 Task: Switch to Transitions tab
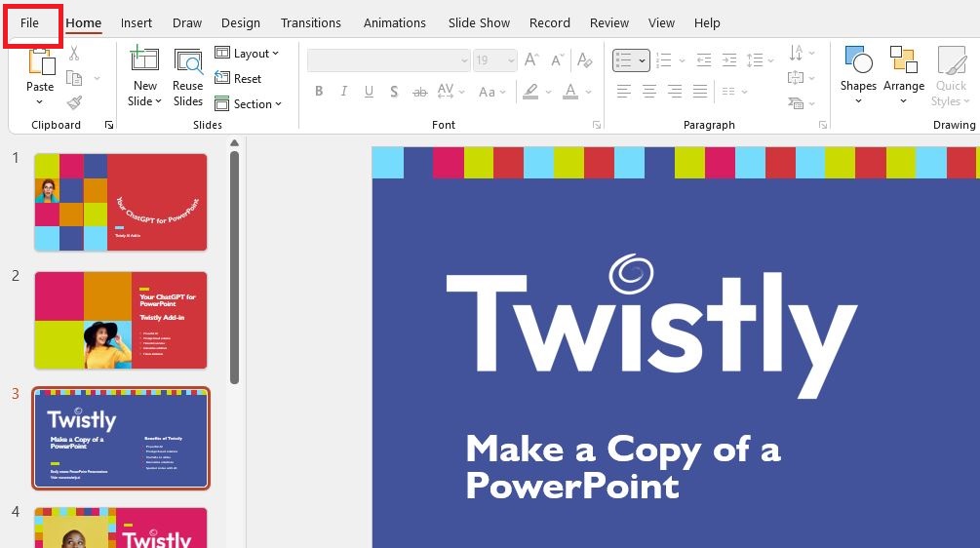(x=311, y=23)
